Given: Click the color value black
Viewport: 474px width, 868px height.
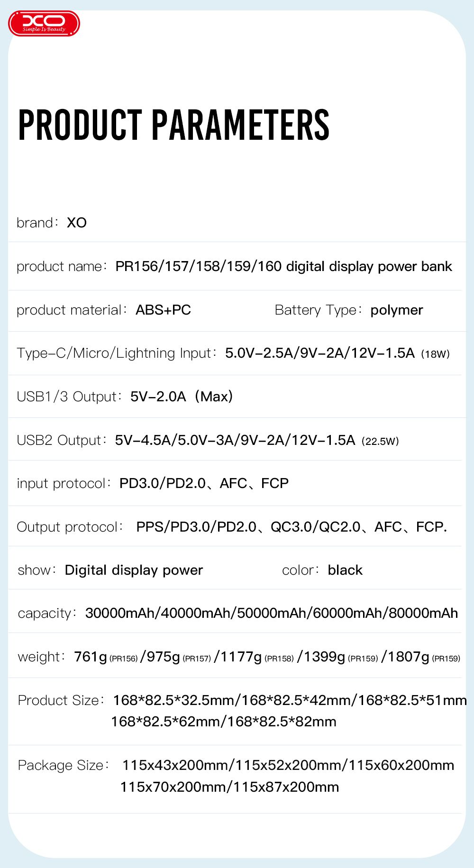Looking at the screenshot, I should point(345,570).
